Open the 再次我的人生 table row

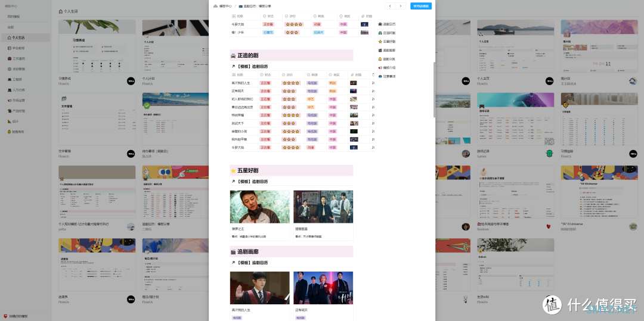302,83
